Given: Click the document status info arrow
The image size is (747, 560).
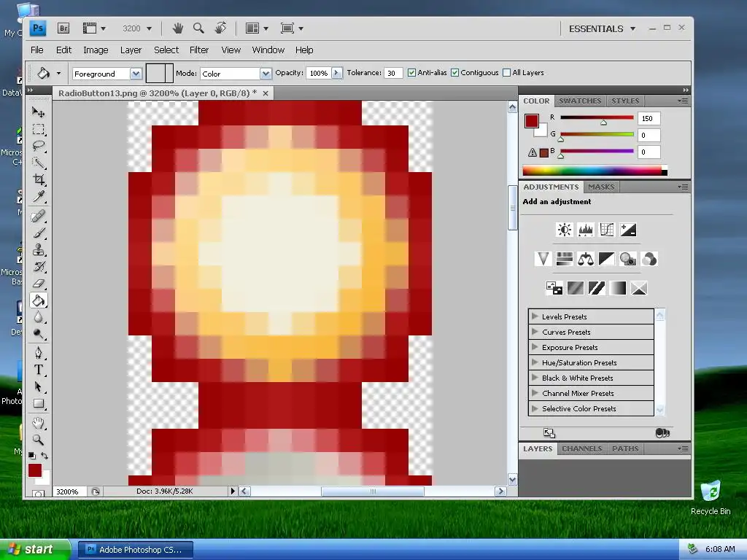Looking at the screenshot, I should pyautogui.click(x=233, y=491).
